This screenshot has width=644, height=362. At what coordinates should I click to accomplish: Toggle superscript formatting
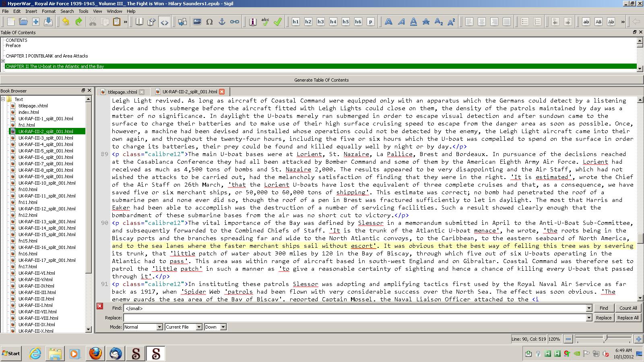click(451, 22)
